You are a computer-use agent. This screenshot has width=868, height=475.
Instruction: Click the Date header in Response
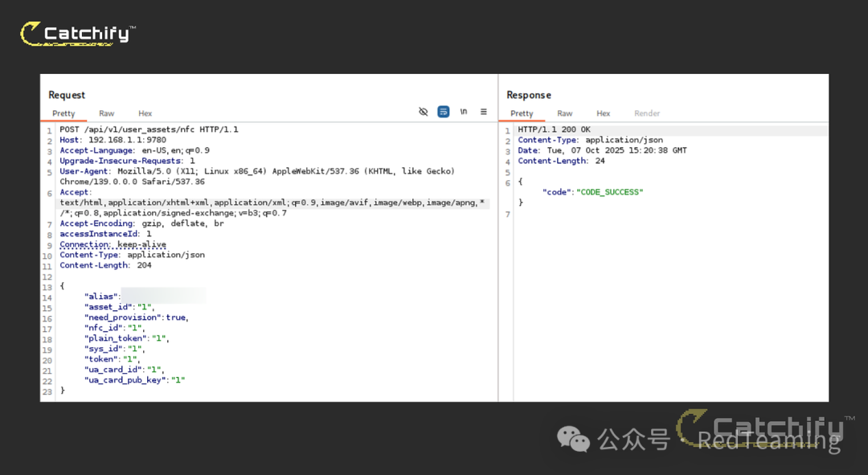(602, 150)
